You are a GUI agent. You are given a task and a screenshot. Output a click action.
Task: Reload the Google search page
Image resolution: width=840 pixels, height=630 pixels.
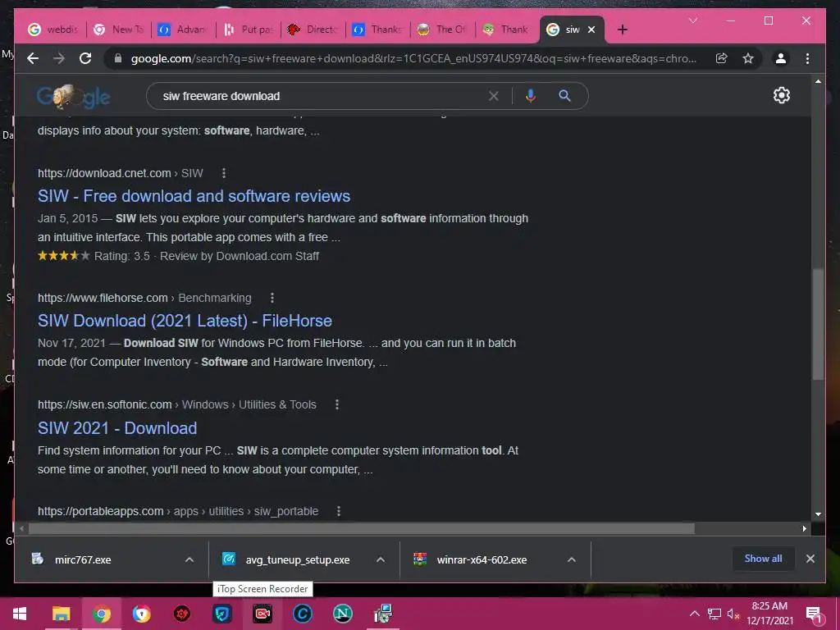click(85, 58)
